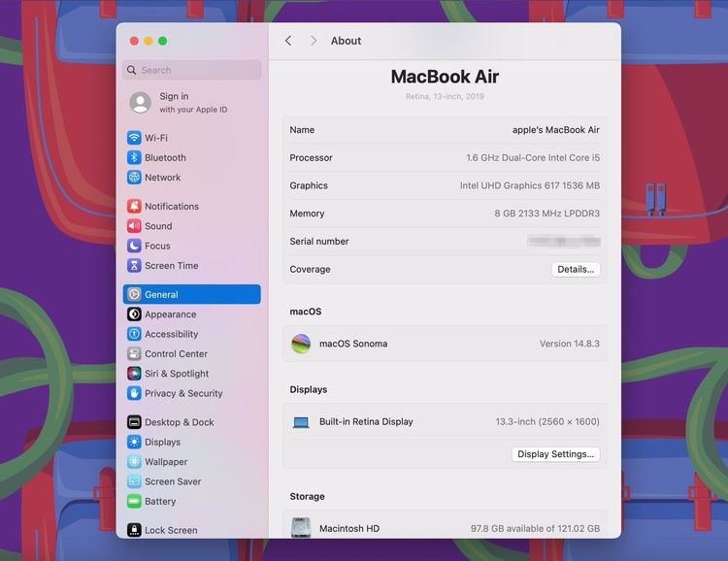Screen dimensions: 728x561
Task: Select the Appearance label
Action: click(x=171, y=314)
